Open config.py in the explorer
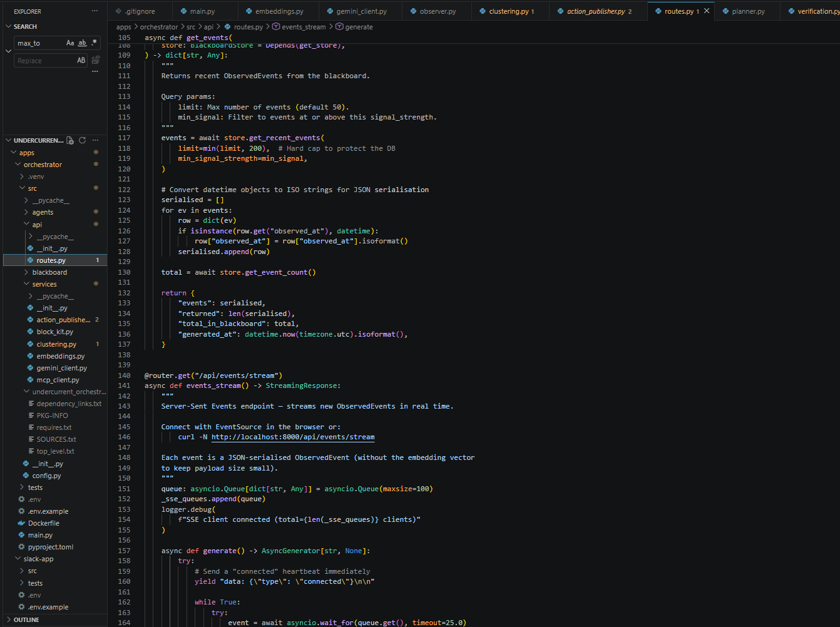Image resolution: width=840 pixels, height=627 pixels. tap(46, 476)
